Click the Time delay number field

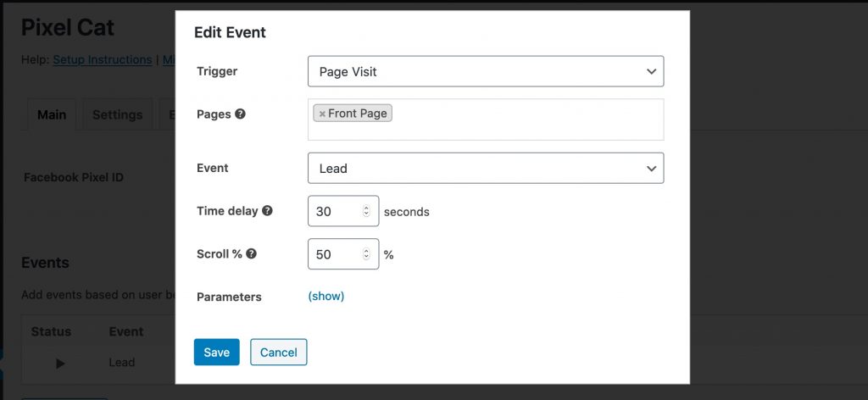335,211
